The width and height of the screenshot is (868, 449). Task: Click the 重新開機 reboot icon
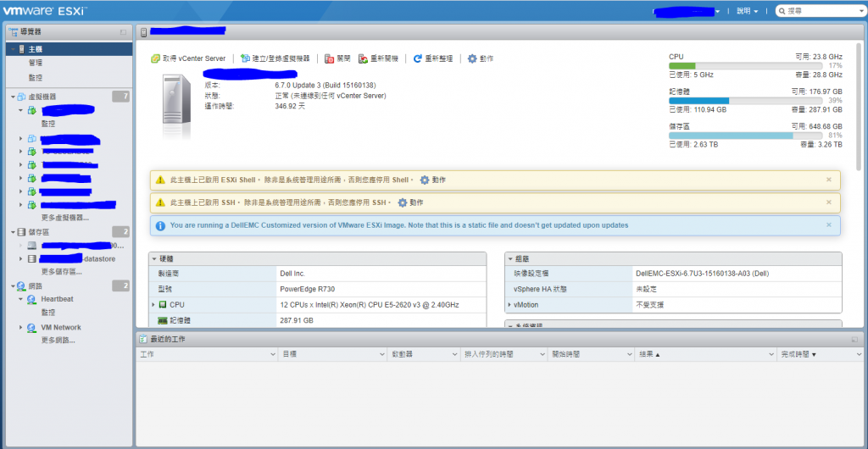click(364, 58)
